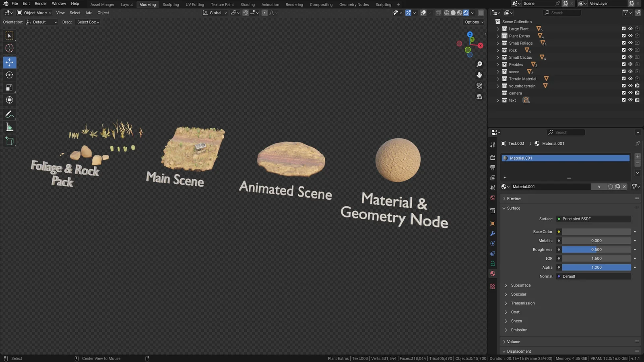Activate the Measure tool
Image resolution: width=644 pixels, height=362 pixels.
point(9,128)
